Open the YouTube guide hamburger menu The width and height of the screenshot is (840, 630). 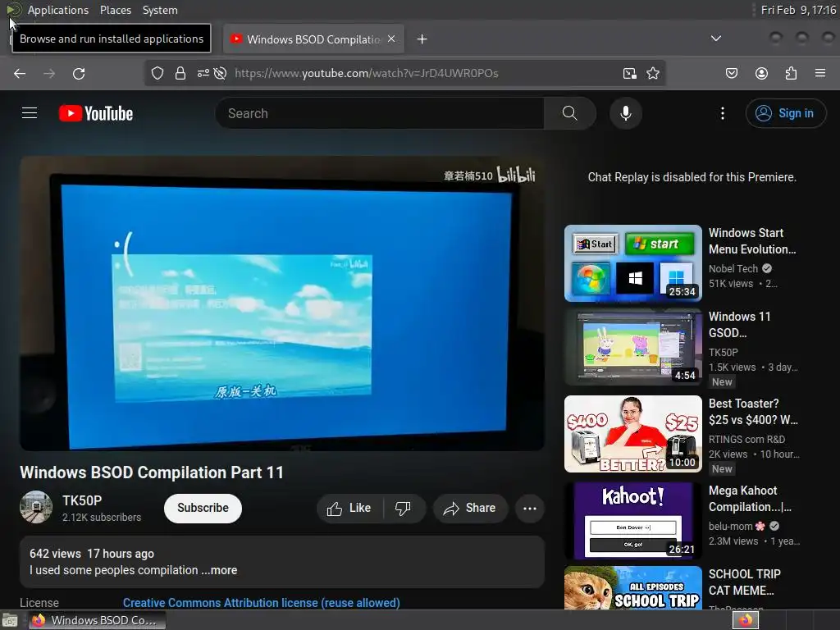tap(30, 113)
